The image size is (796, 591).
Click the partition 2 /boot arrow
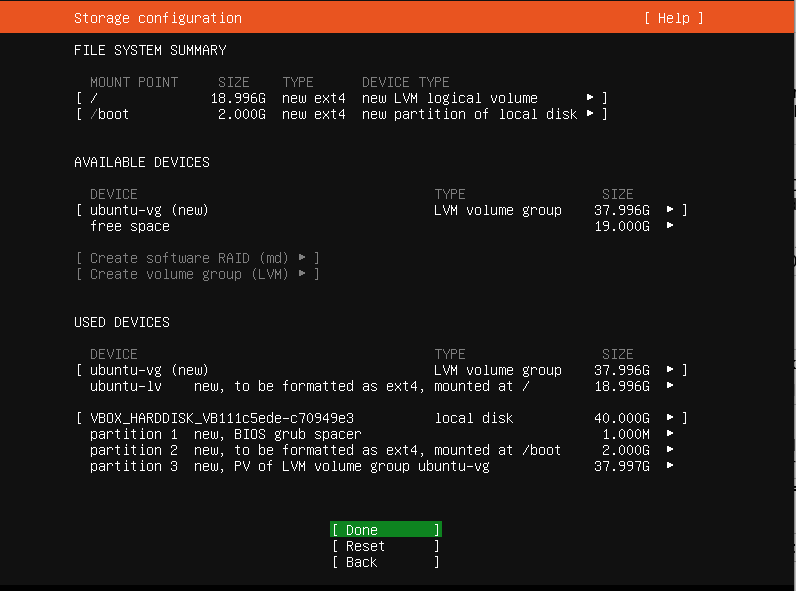pos(670,450)
